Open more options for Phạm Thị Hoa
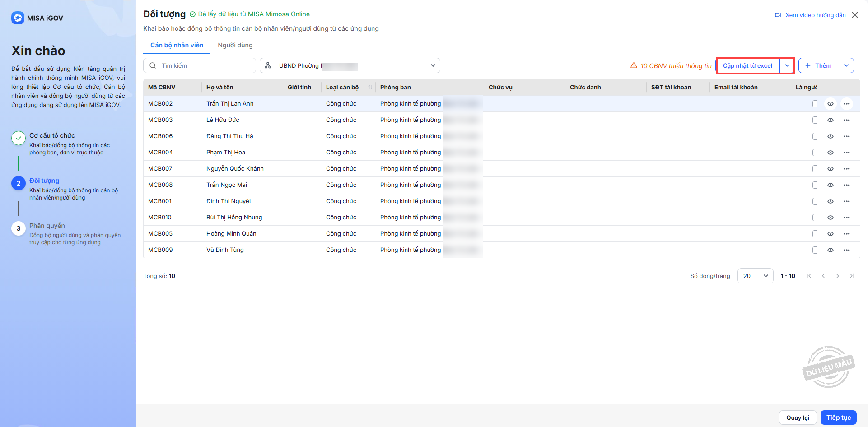The height and width of the screenshot is (427, 868). (x=847, y=153)
